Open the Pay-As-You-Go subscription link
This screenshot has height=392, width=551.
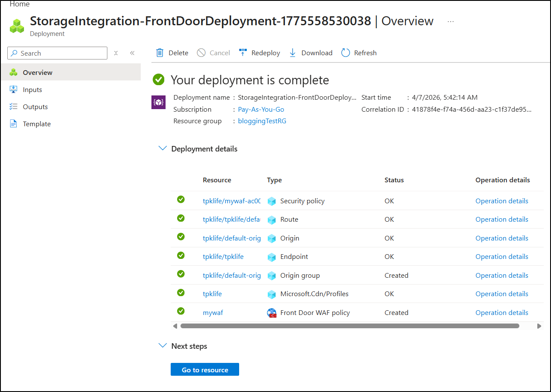click(x=261, y=110)
